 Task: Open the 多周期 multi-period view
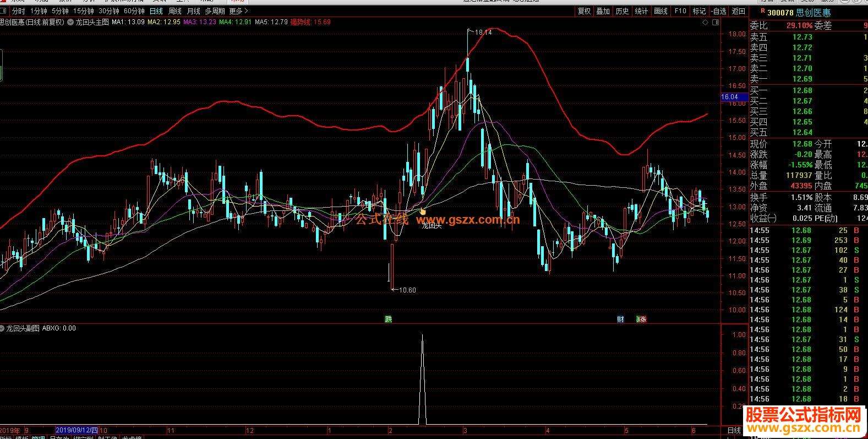click(215, 11)
